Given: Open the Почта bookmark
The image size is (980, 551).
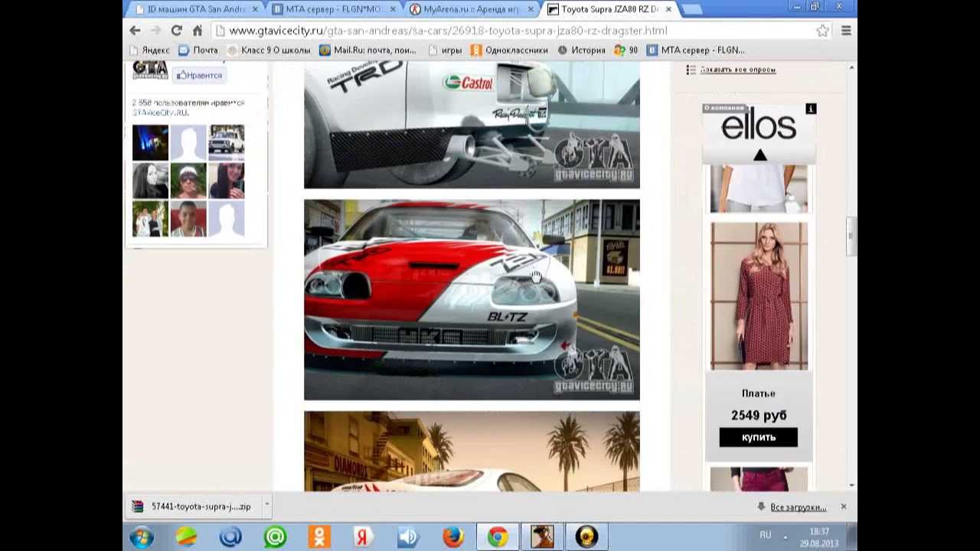Looking at the screenshot, I should click(198, 50).
